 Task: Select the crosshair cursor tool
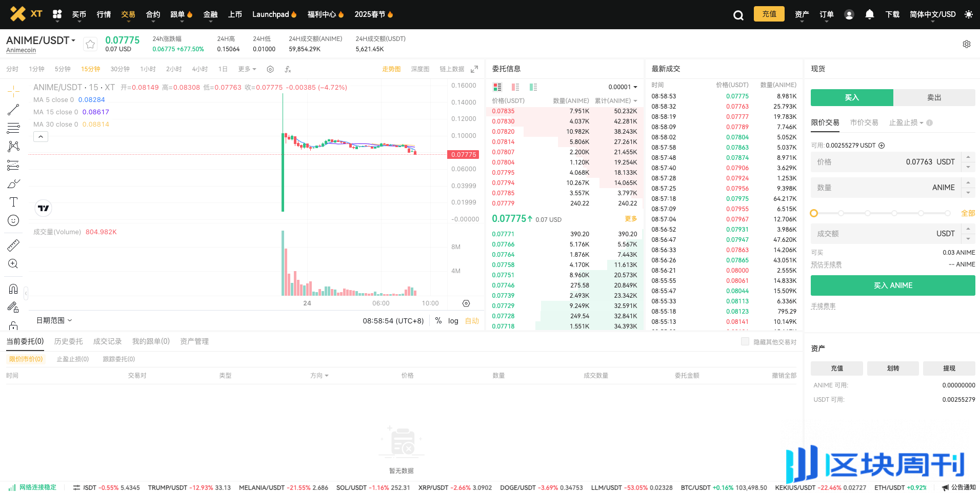pos(13,92)
